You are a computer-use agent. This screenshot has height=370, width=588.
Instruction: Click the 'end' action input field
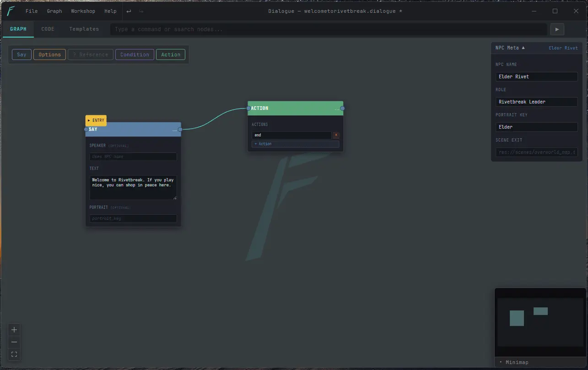tap(291, 135)
